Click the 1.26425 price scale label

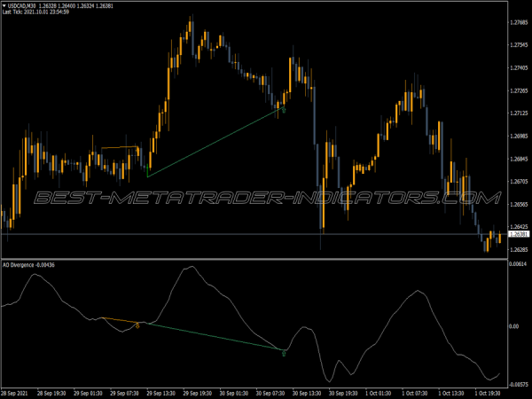[x=519, y=227]
